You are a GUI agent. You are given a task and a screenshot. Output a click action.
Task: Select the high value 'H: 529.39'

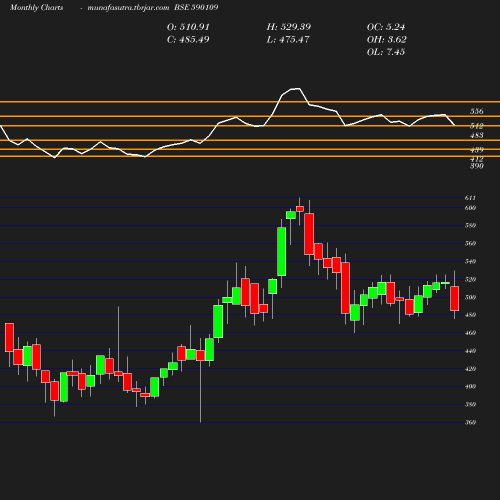click(x=289, y=27)
